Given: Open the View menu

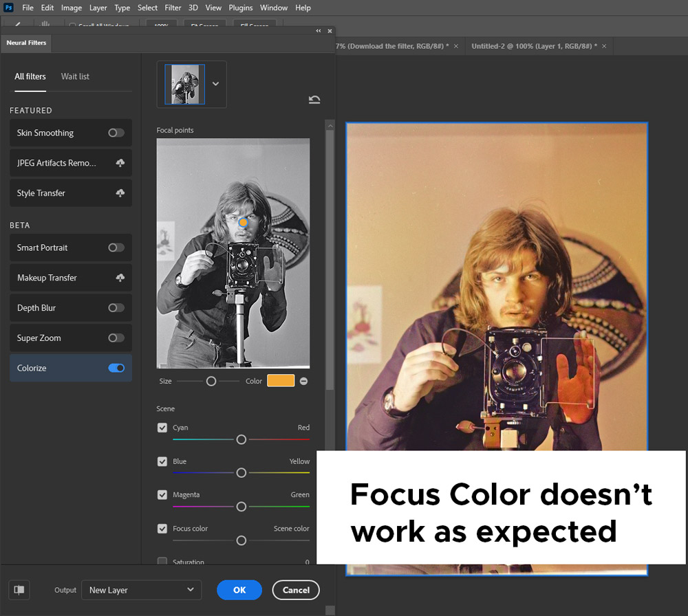Looking at the screenshot, I should pos(213,8).
